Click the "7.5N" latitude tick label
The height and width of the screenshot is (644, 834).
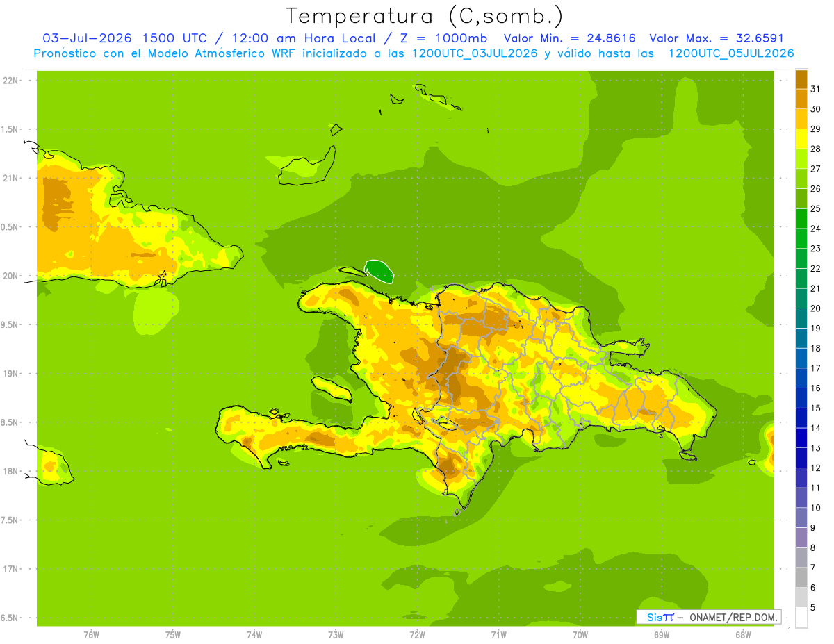(10, 520)
